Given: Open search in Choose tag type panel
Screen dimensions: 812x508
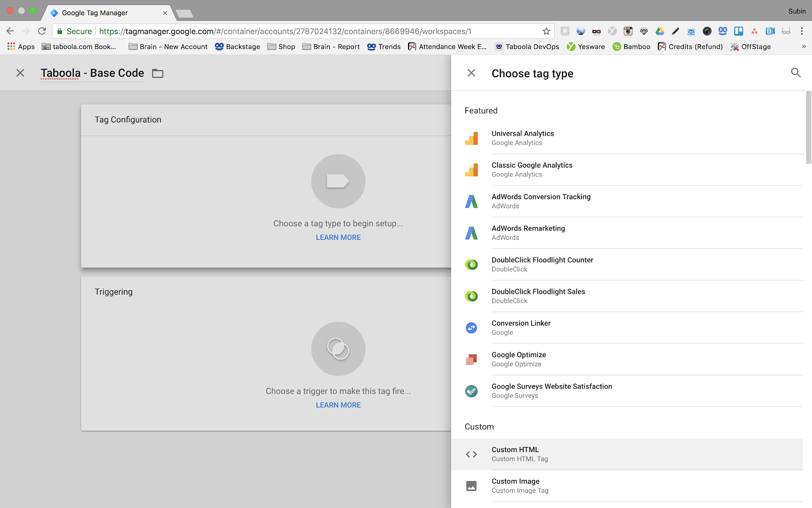Looking at the screenshot, I should coord(796,73).
